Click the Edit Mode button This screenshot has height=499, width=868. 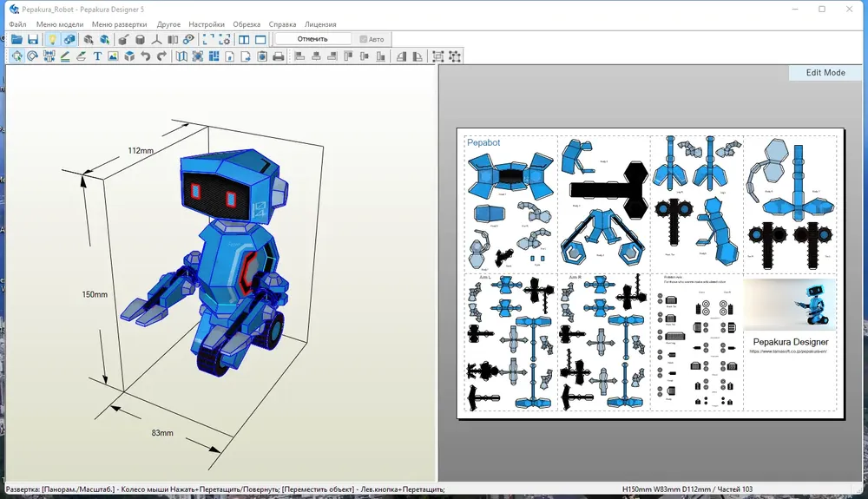[825, 73]
